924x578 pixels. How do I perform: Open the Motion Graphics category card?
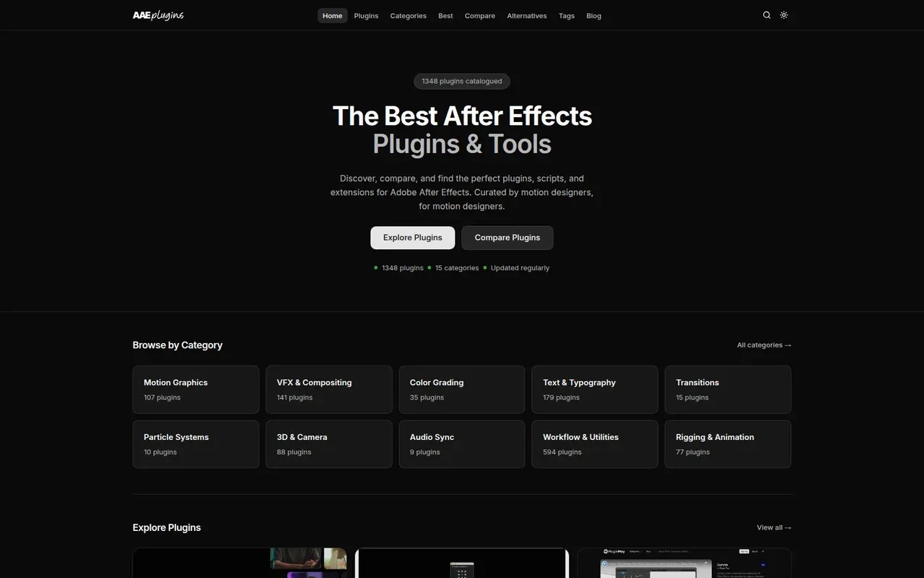click(196, 389)
